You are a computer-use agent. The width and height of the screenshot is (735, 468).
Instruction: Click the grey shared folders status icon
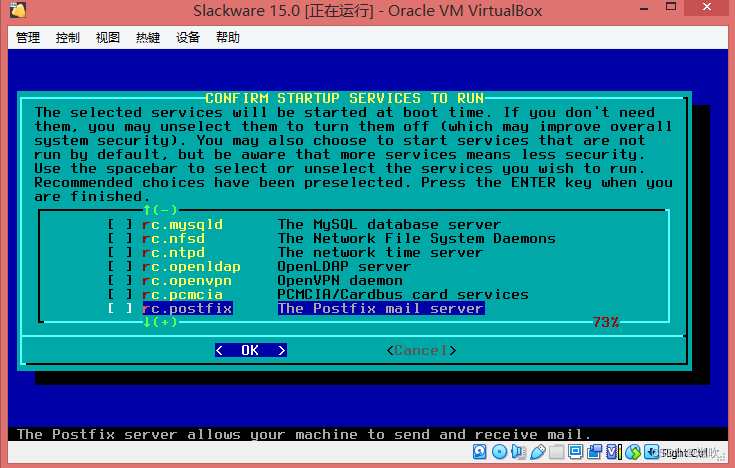pos(556,452)
